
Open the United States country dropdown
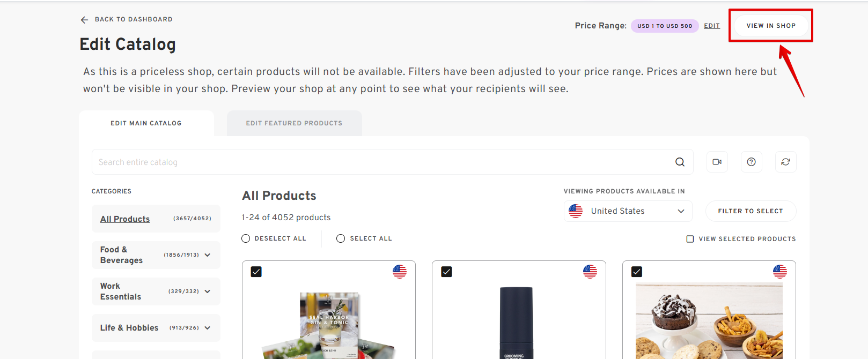(628, 211)
